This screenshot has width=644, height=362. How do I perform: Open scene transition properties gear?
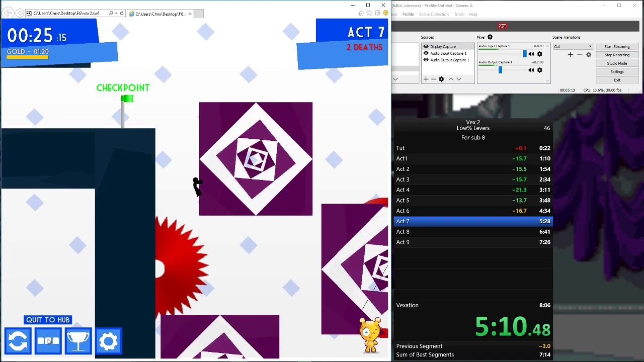pyautogui.click(x=588, y=55)
